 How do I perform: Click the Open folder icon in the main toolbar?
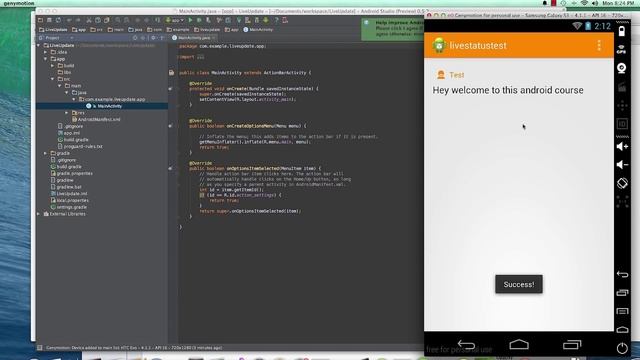(x=40, y=20)
